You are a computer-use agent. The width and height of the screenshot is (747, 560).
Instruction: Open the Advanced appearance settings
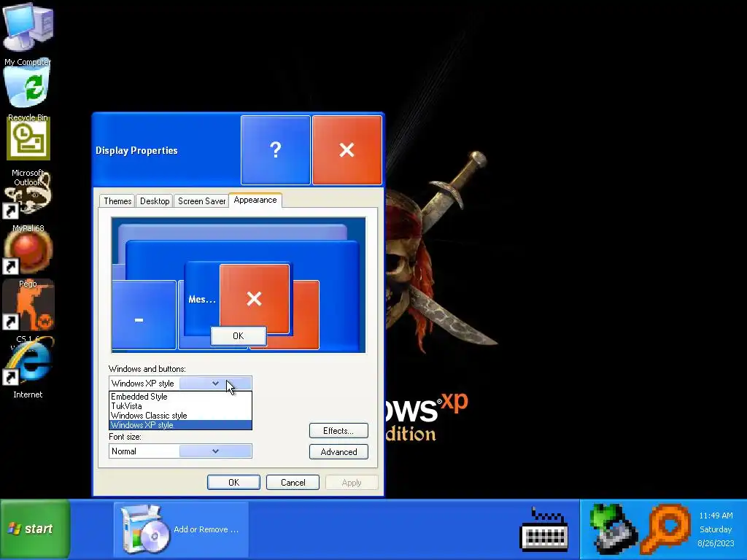point(338,452)
